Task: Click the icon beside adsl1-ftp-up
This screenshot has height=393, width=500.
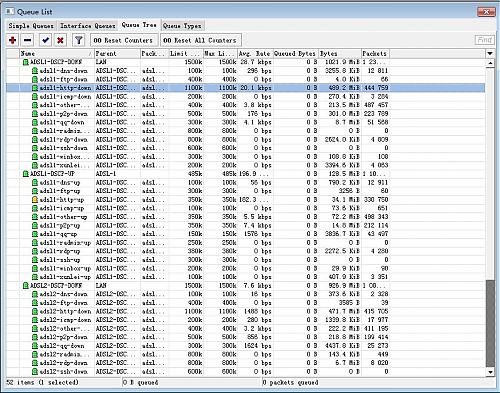Action: (x=35, y=191)
